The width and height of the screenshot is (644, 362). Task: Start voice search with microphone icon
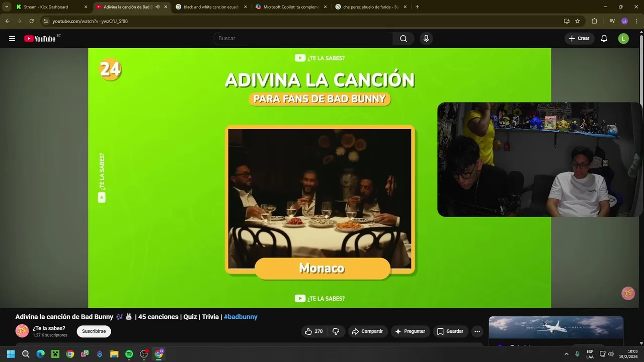(x=426, y=39)
